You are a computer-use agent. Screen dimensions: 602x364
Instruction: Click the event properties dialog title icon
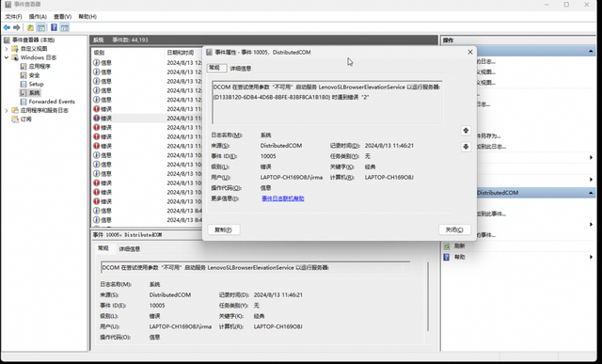(x=209, y=53)
